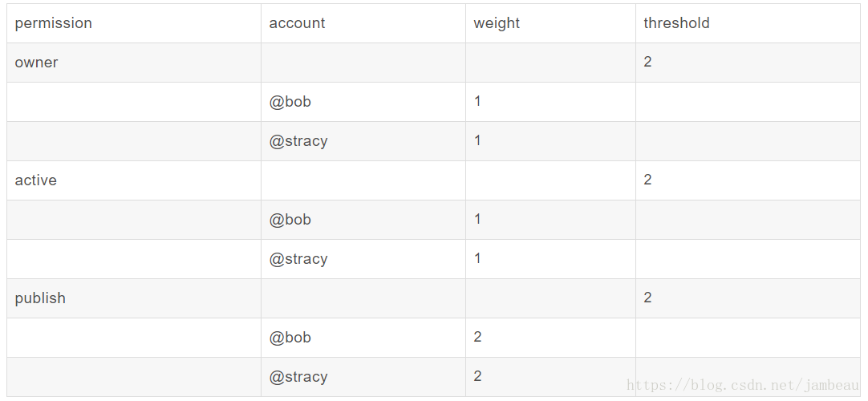Click @stracy under the owner permission
Screen dimensions: 868x401
298,141
